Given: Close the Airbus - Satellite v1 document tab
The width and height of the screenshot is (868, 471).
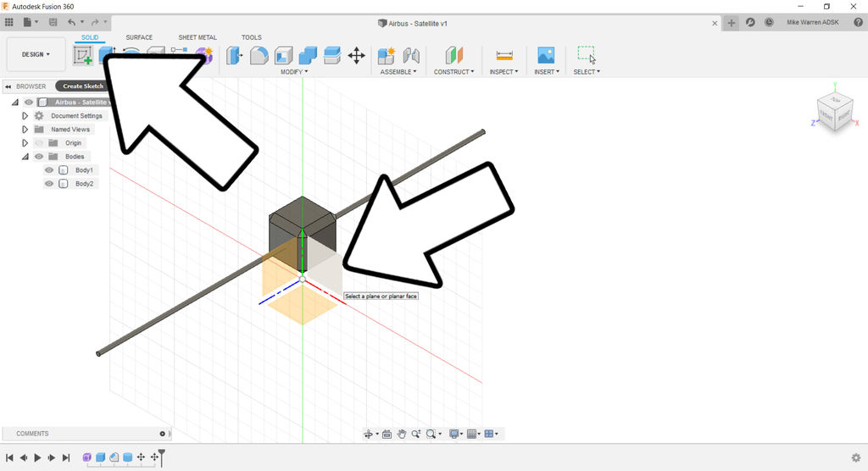Looking at the screenshot, I should (715, 23).
